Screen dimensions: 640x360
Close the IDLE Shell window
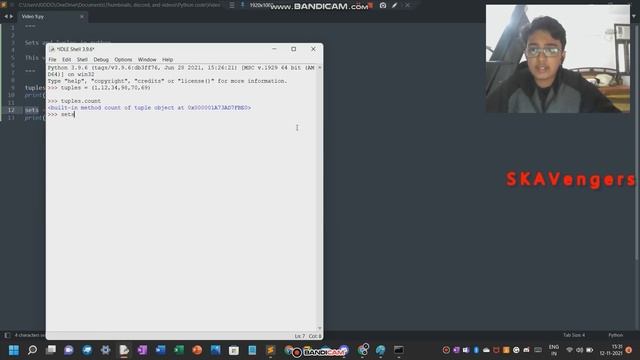pyautogui.click(x=313, y=49)
